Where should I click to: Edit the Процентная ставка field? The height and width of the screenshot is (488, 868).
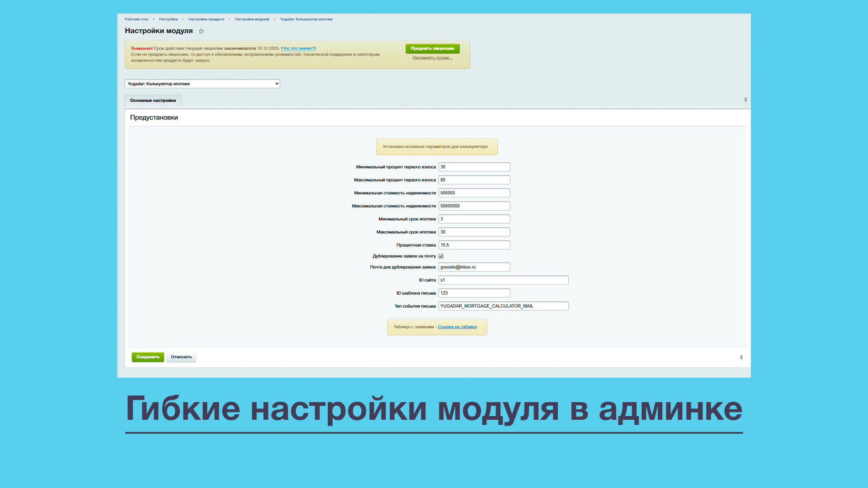474,244
